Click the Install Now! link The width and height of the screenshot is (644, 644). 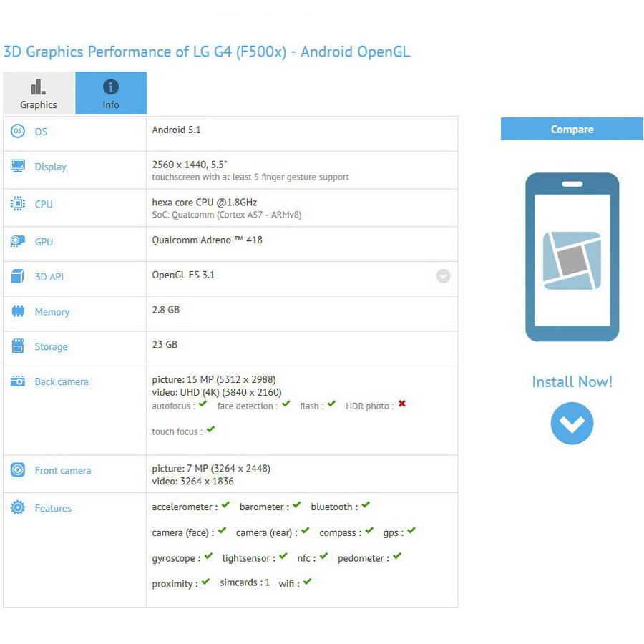pyautogui.click(x=572, y=382)
